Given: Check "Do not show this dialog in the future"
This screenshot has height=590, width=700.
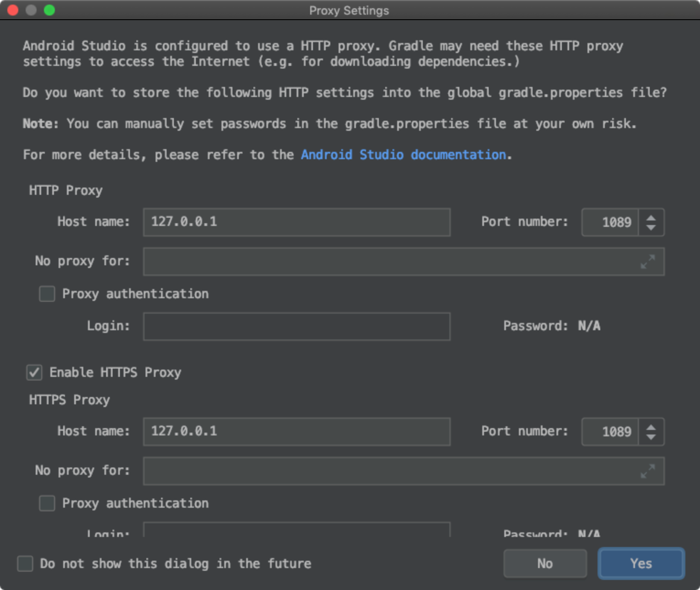Looking at the screenshot, I should (25, 563).
